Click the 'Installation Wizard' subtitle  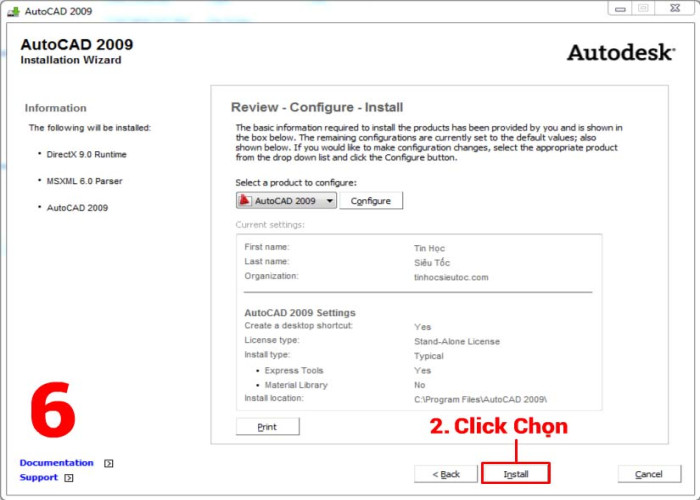pyautogui.click(x=71, y=60)
